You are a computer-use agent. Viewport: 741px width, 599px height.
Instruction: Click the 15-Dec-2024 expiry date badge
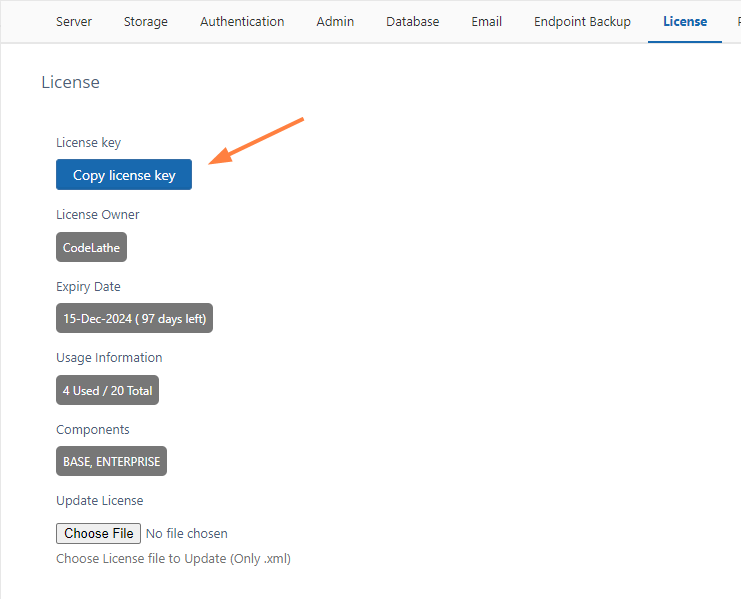click(x=134, y=319)
